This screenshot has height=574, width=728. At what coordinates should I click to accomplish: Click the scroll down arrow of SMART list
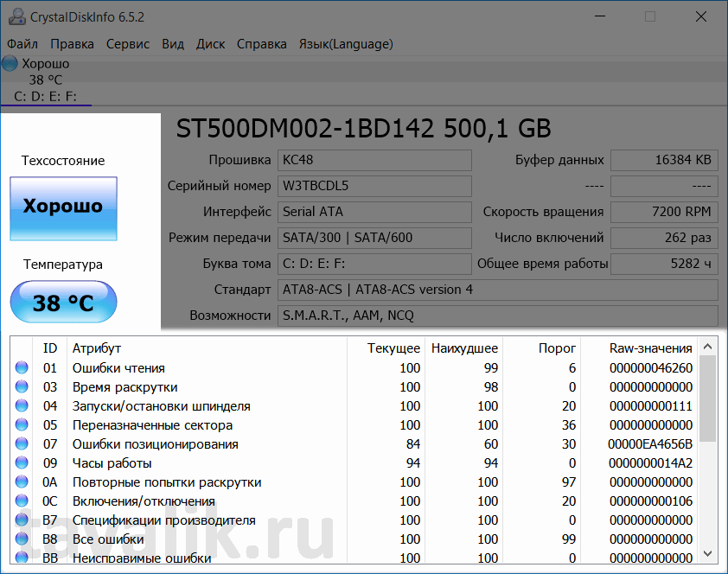[x=707, y=553]
